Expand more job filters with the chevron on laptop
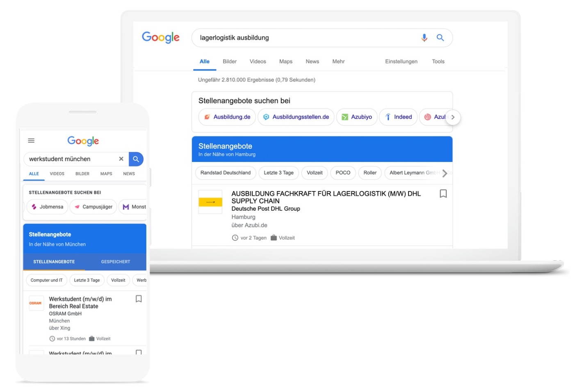 coord(445,173)
